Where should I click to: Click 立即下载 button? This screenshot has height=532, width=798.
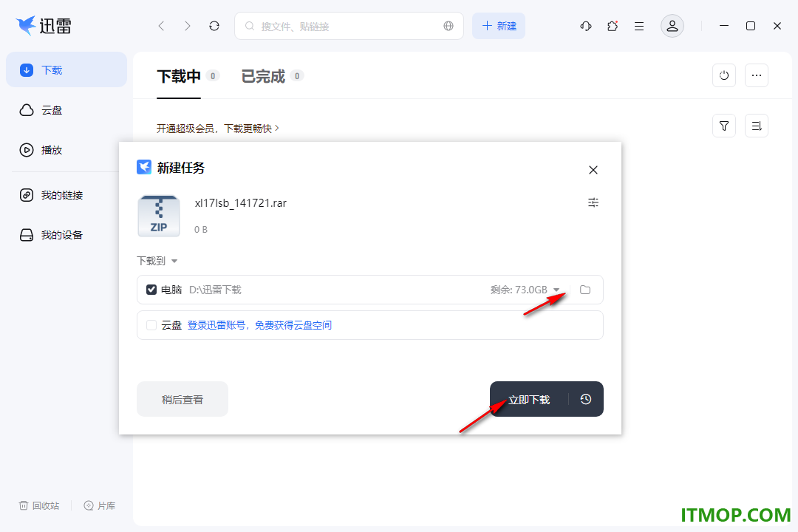(529, 399)
